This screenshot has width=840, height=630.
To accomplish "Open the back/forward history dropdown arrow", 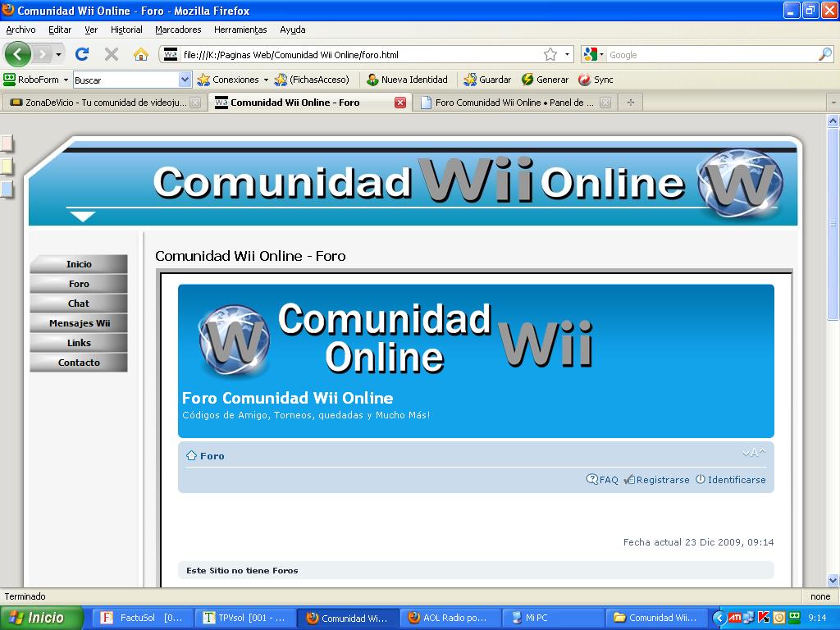I will (x=58, y=55).
